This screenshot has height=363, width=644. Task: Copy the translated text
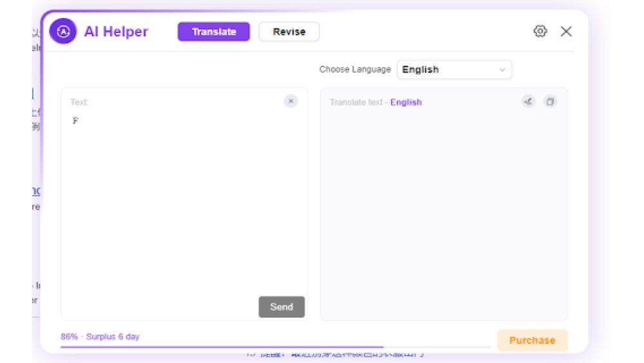pyautogui.click(x=551, y=101)
